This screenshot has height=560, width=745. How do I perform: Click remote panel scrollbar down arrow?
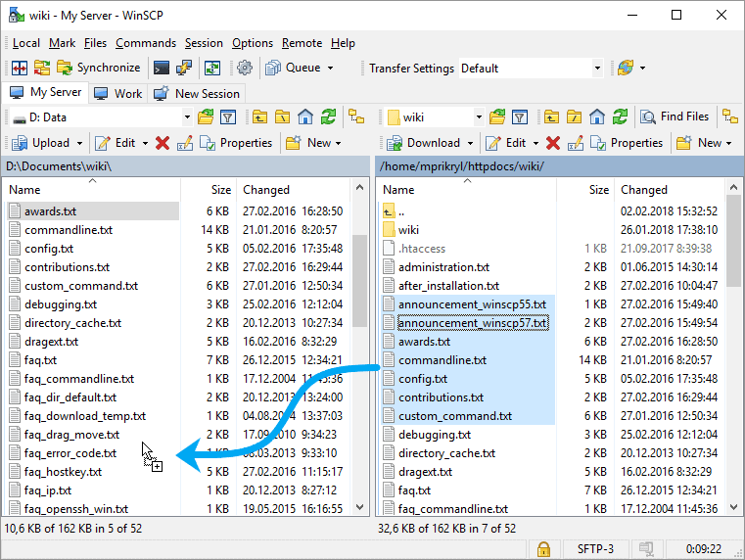[733, 507]
